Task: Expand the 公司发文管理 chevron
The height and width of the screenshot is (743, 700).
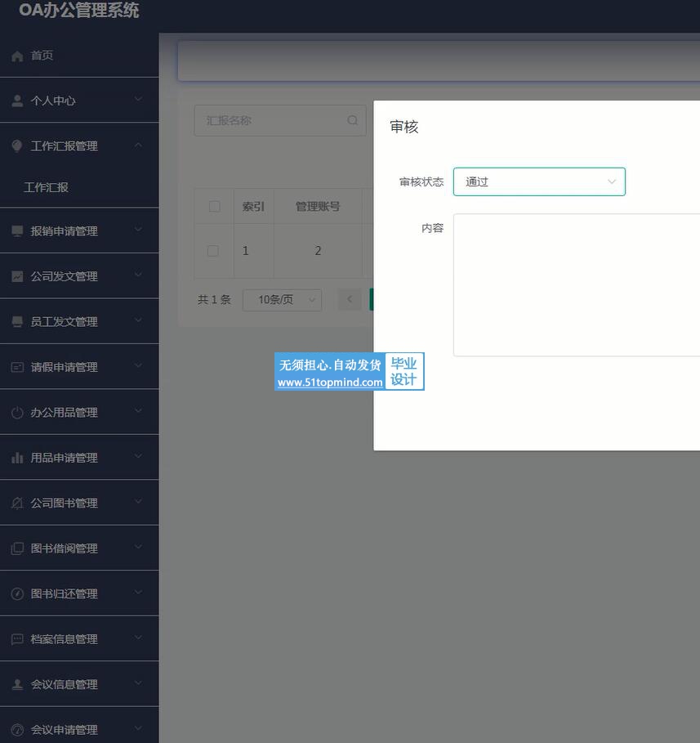Action: [x=138, y=275]
